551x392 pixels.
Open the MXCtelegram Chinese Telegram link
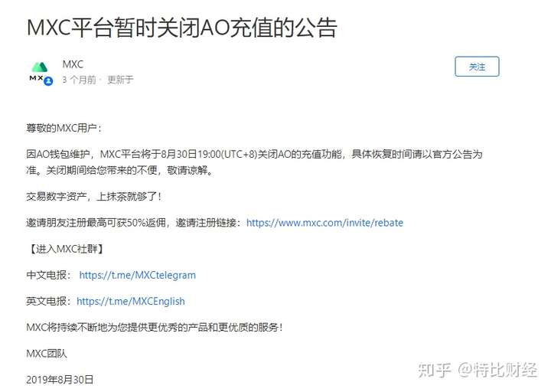tap(138, 275)
